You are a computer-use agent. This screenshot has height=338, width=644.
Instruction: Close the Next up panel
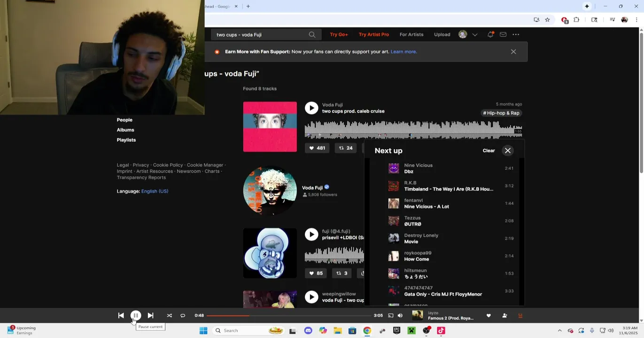[508, 151]
